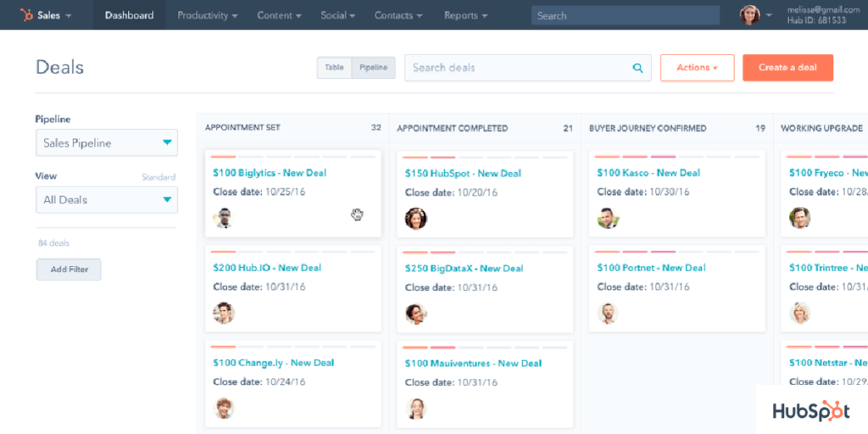Click stage progress bar on Biglytics card

293,157
